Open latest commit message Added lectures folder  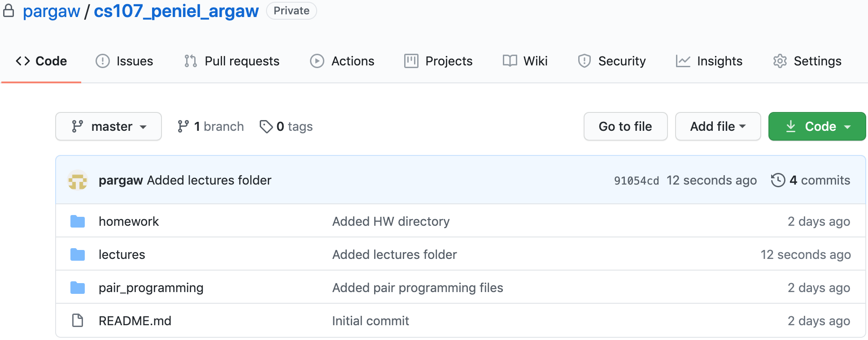[x=209, y=180]
